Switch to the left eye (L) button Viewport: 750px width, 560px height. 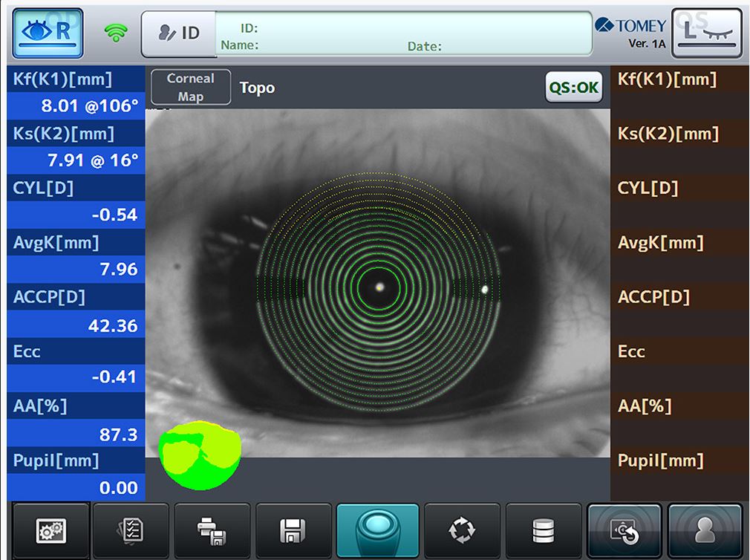point(706,33)
